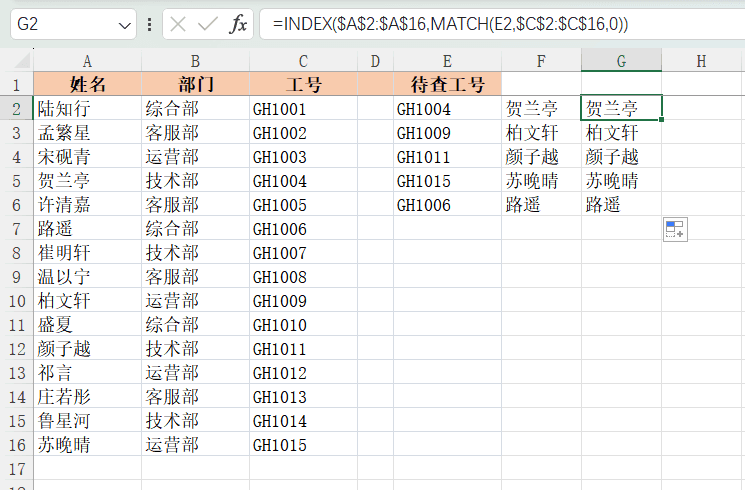Select 苏晚晴 in column F

point(541,180)
